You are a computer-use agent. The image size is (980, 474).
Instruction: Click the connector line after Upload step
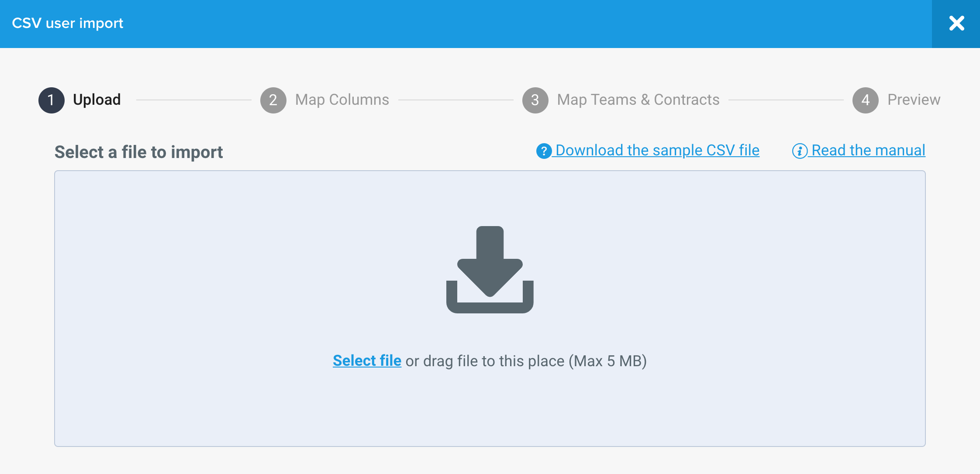click(194, 100)
